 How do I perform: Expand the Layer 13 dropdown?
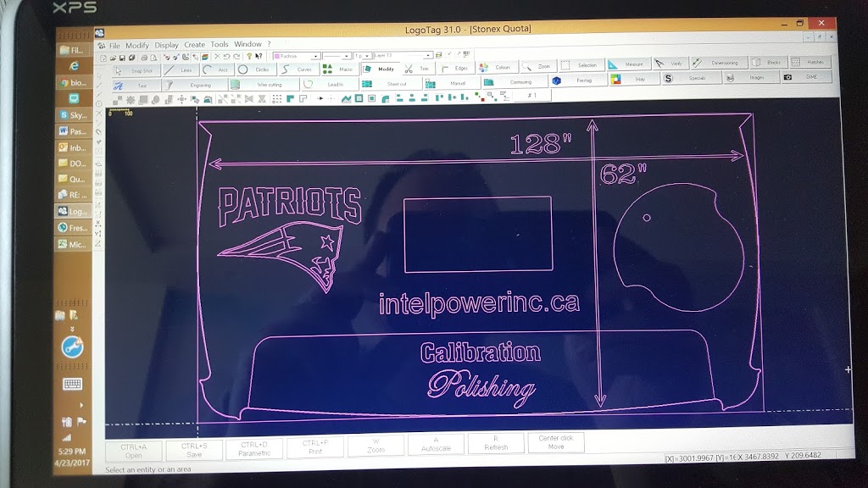(428, 55)
